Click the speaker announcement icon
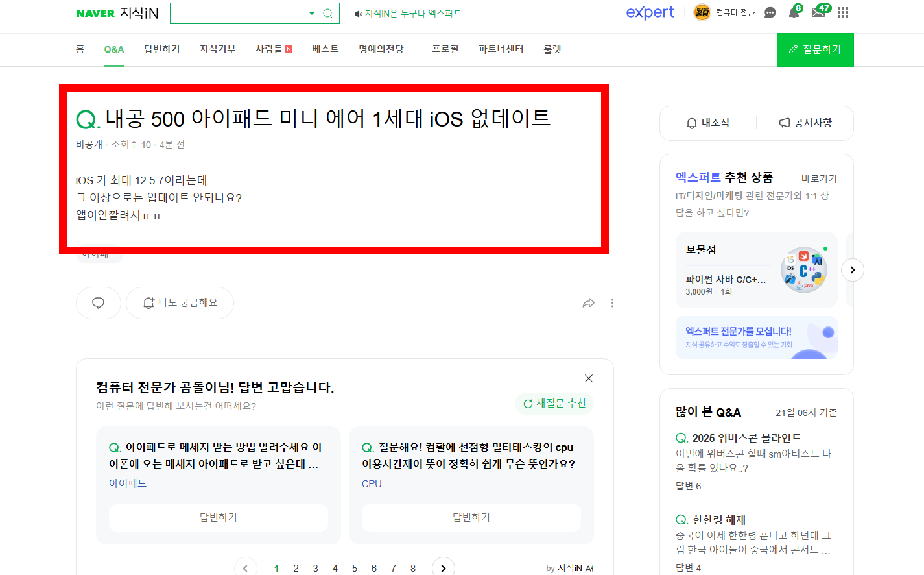This screenshot has width=924, height=575. pos(358,14)
